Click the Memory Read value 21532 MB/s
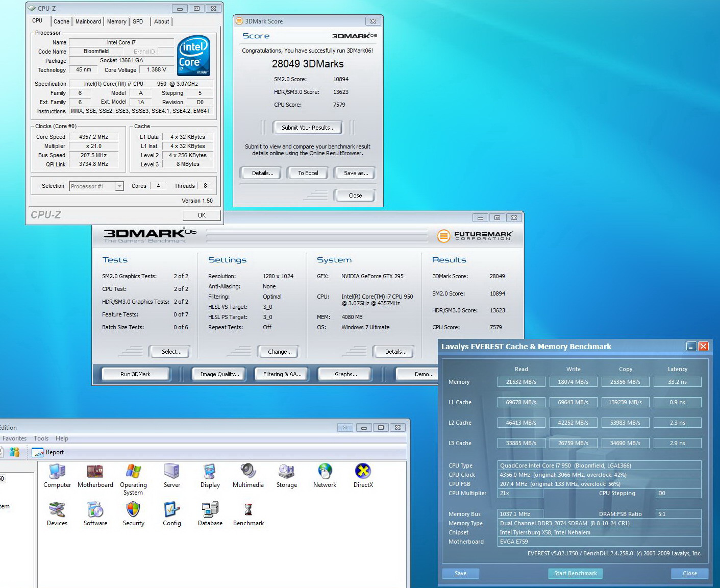The image size is (720, 588). pos(521,382)
